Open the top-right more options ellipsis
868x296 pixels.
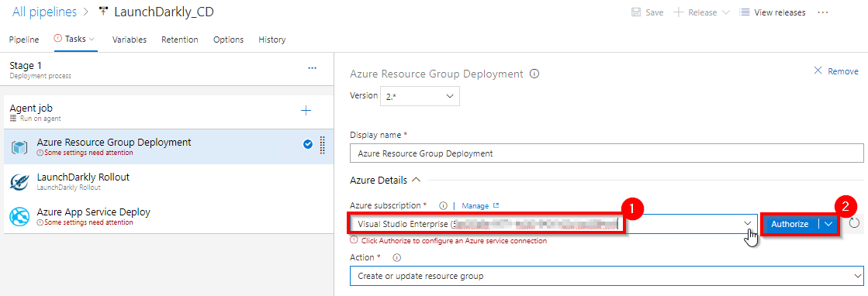(x=822, y=12)
